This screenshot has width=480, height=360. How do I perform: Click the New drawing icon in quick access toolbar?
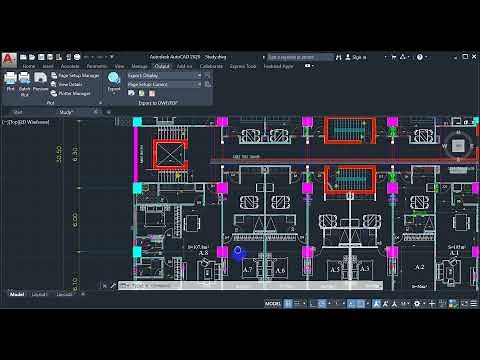click(x=23, y=57)
